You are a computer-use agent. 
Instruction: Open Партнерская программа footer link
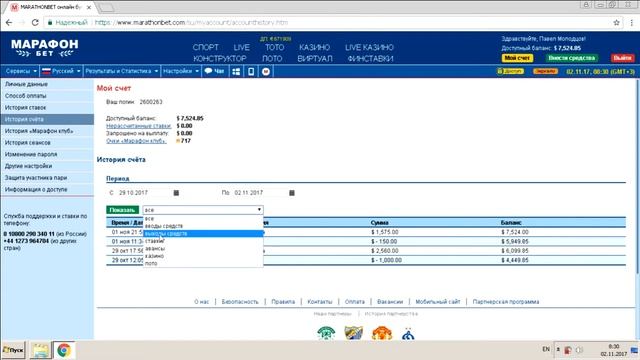(x=506, y=302)
